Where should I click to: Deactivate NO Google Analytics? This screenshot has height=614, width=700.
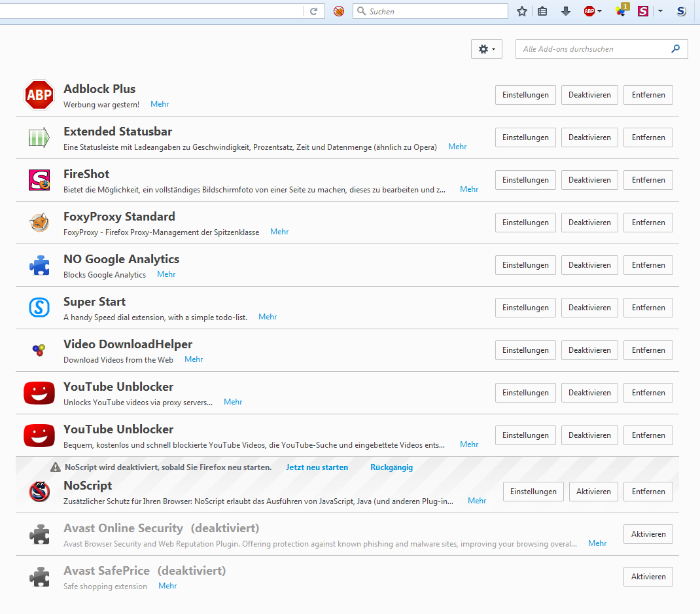pyautogui.click(x=589, y=265)
